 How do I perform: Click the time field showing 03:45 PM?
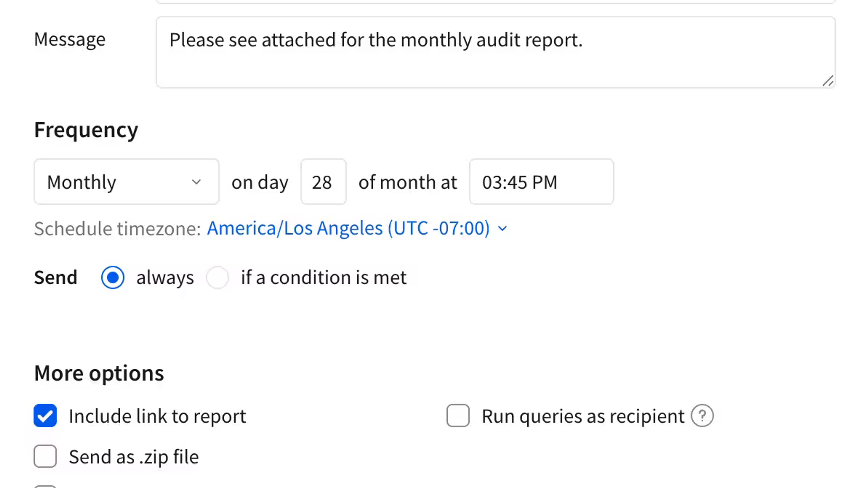click(542, 182)
